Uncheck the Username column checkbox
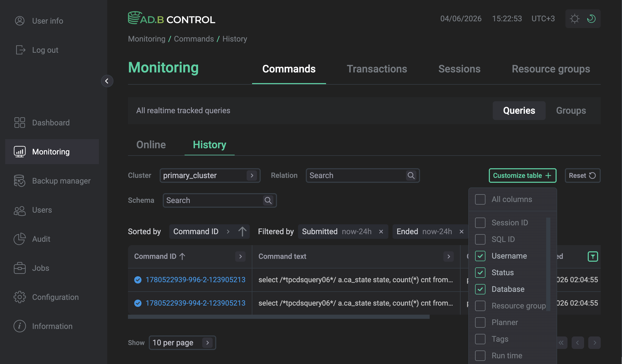Image resolution: width=622 pixels, height=364 pixels. click(x=480, y=256)
